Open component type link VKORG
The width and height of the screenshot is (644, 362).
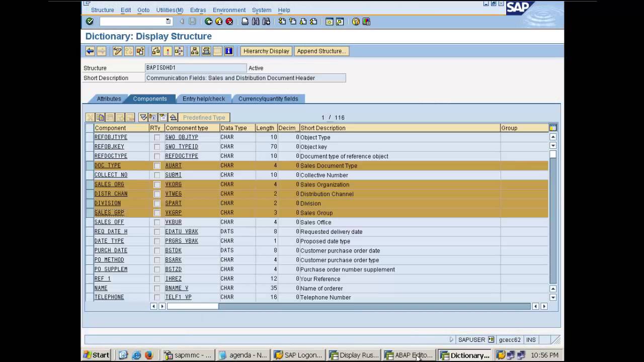tap(174, 185)
